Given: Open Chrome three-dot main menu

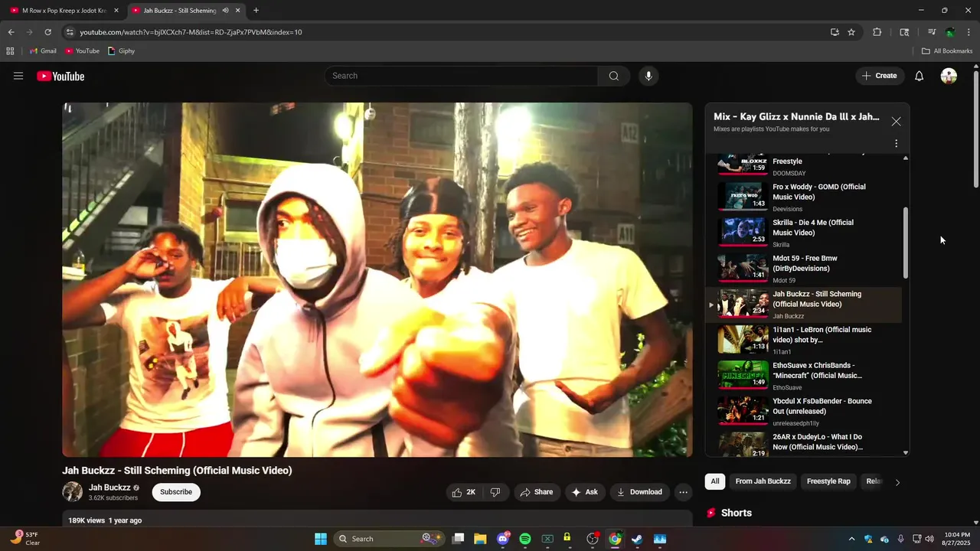Looking at the screenshot, I should click(x=969, y=32).
